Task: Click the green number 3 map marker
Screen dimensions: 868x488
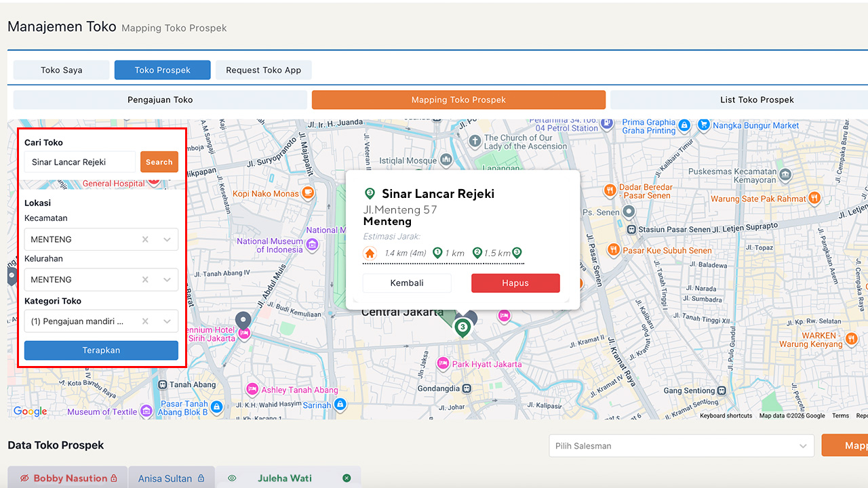Action: pos(462,328)
